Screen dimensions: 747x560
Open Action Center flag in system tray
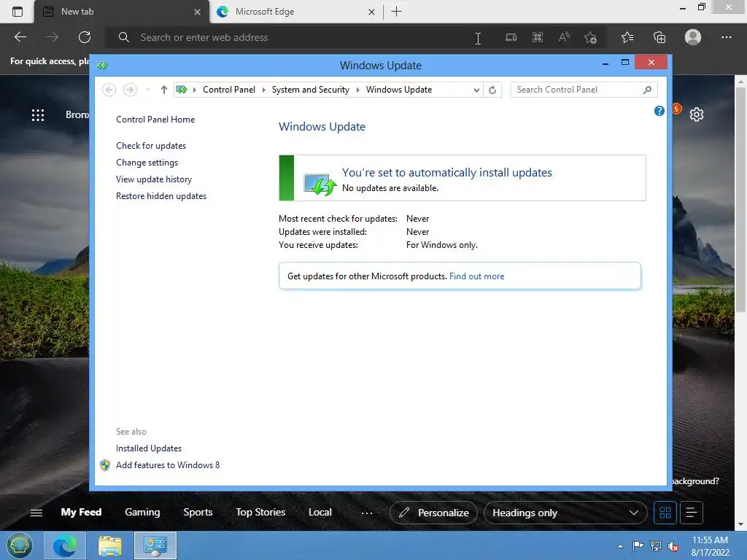(637, 545)
